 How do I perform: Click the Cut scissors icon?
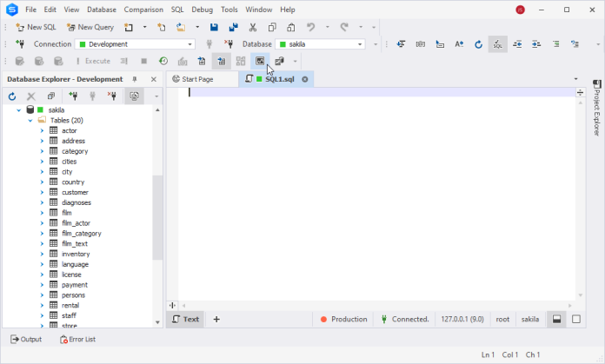tap(253, 27)
